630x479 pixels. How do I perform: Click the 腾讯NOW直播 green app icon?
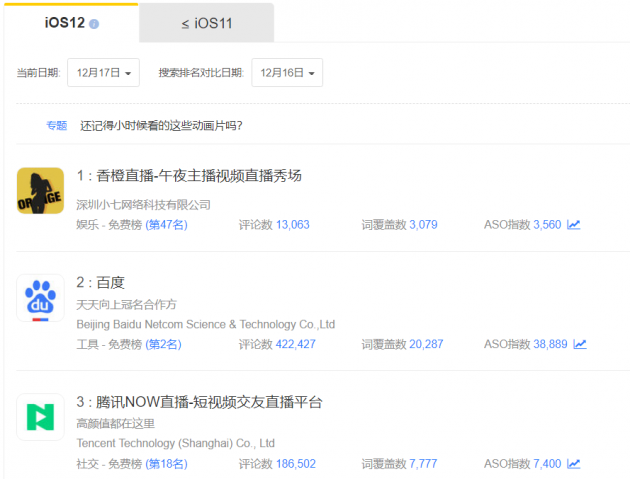click(x=40, y=418)
